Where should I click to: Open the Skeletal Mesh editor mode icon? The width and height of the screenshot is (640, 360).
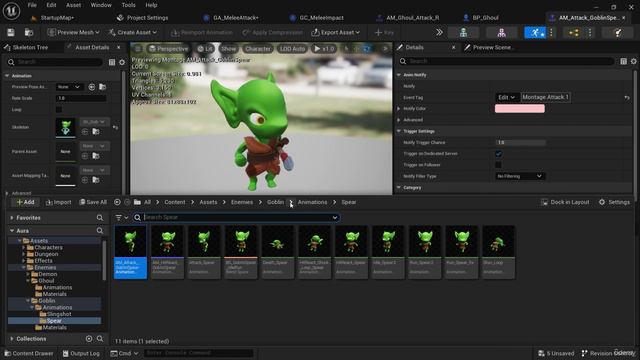[502, 32]
